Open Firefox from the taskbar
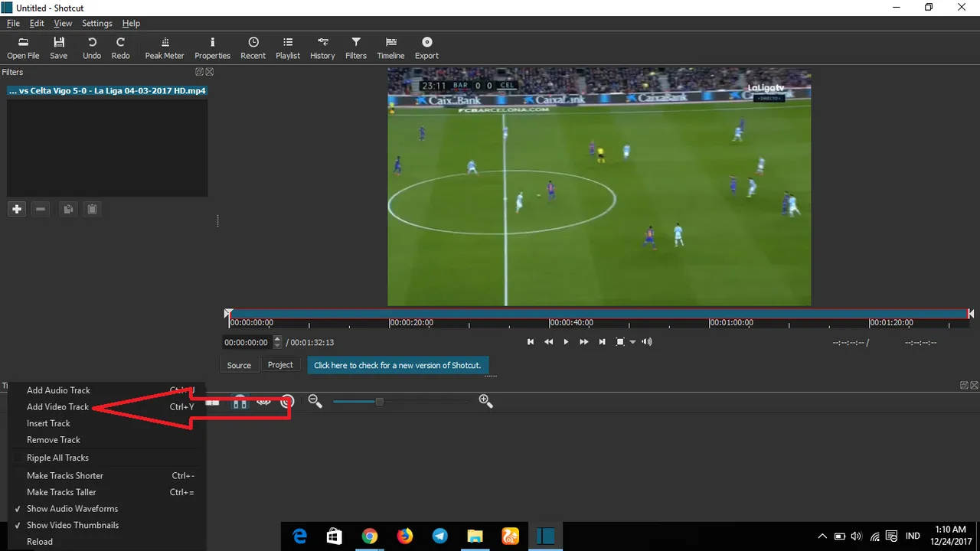 tap(405, 536)
